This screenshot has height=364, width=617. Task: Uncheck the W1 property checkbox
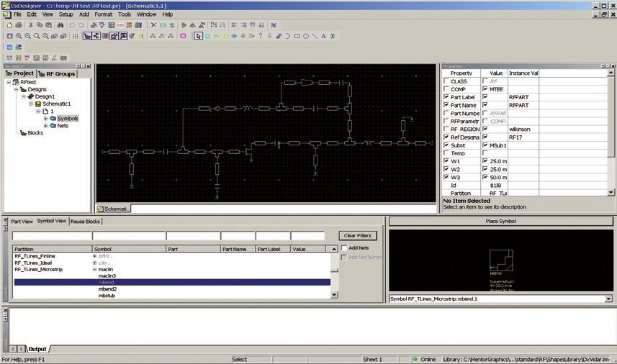(446, 161)
